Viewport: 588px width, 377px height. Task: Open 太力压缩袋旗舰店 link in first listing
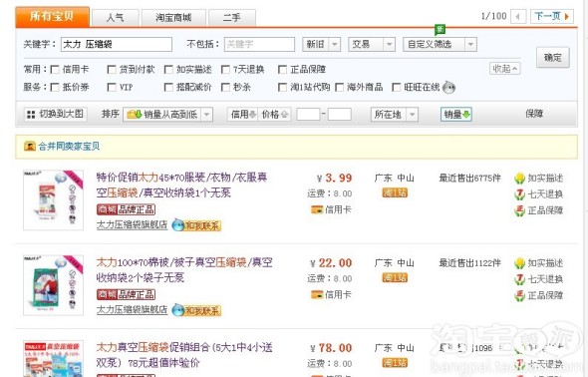click(x=132, y=224)
